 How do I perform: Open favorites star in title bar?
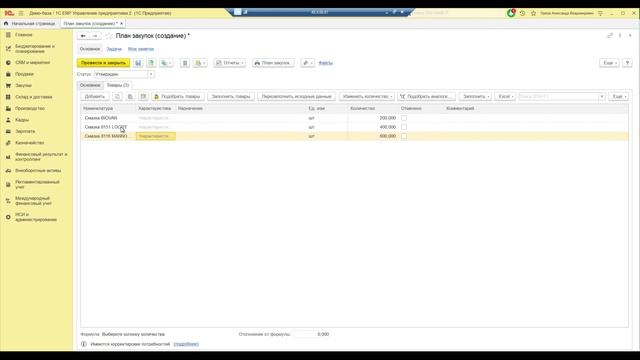pos(533,13)
